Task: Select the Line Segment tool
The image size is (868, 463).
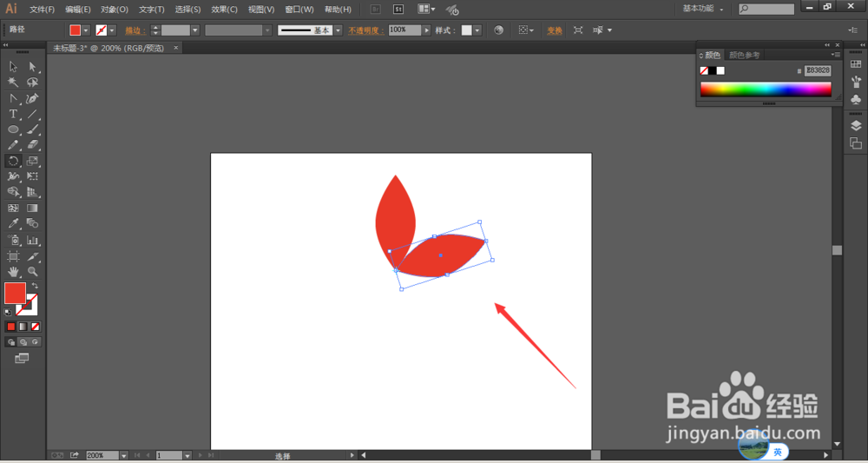Action: point(33,114)
